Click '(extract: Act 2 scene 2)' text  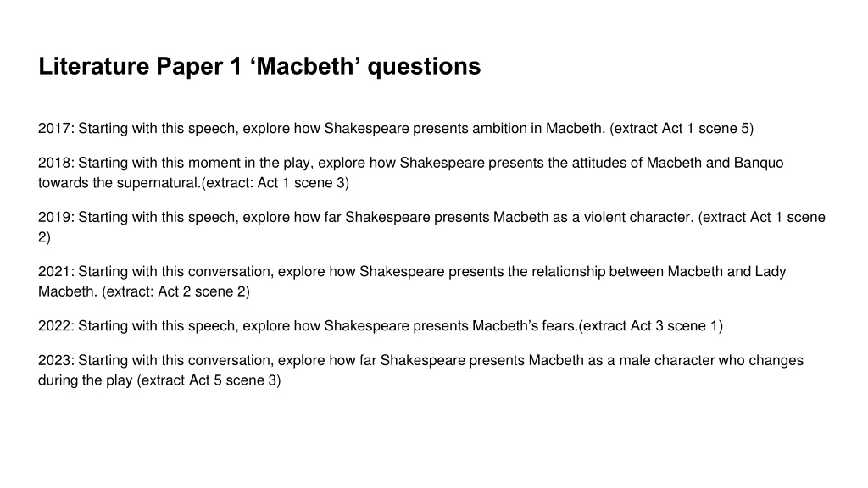point(176,291)
